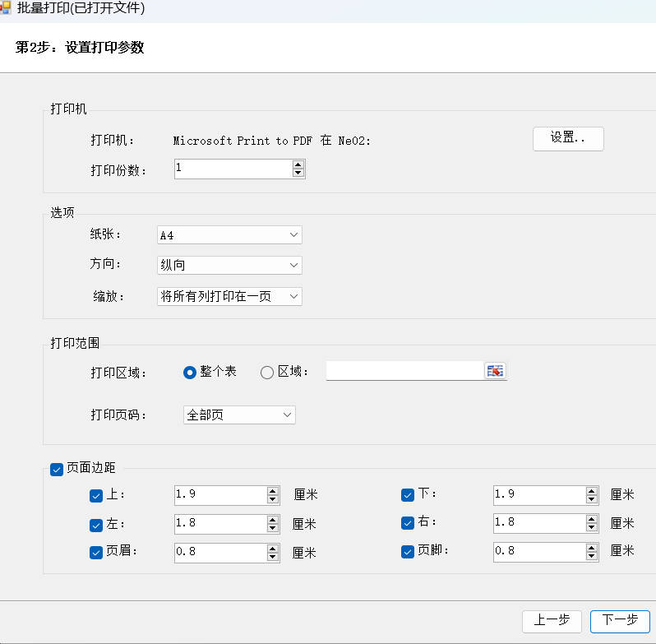Decrease the 上 margin using the down arrow

(273, 499)
